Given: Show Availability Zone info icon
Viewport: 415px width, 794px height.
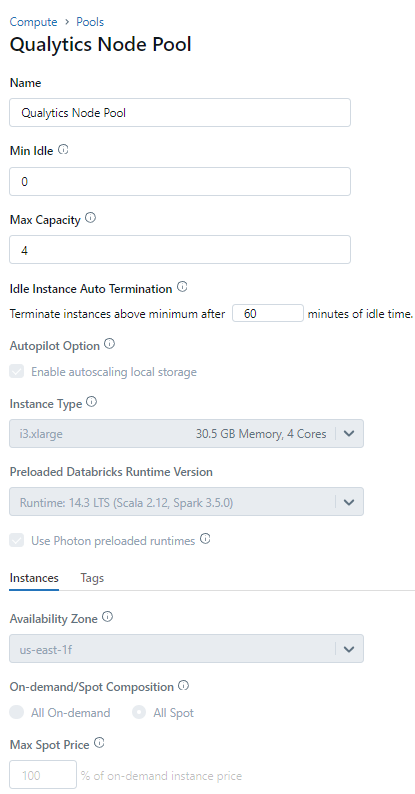Looking at the screenshot, I should pyautogui.click(x=107, y=617).
